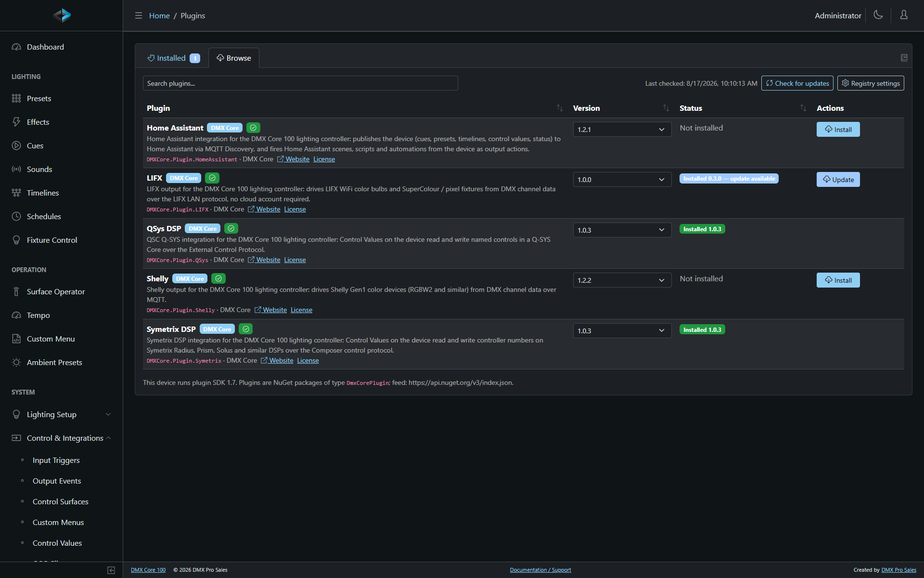Open Control Surfaces submenu item
This screenshot has width=924, height=578.
(x=61, y=501)
